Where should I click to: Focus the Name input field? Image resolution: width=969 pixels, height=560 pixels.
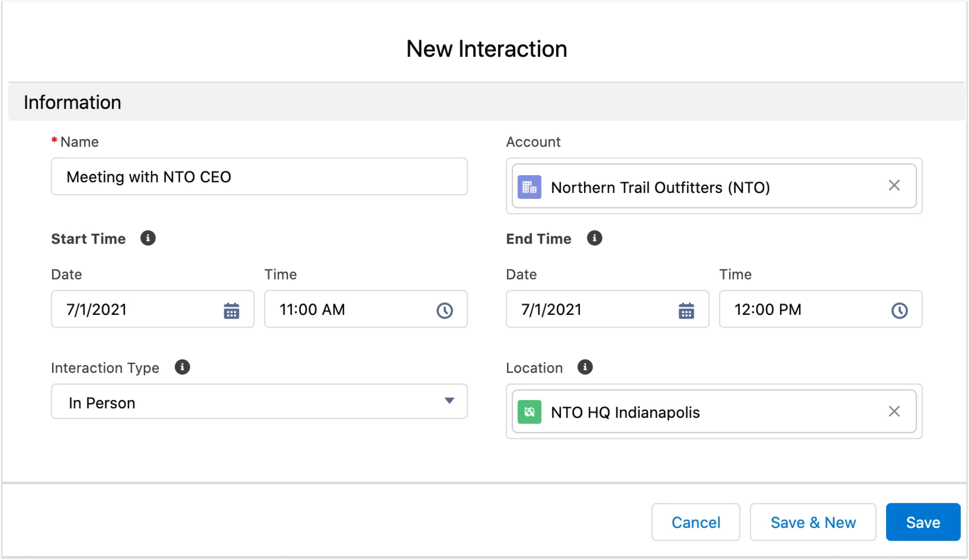click(259, 177)
